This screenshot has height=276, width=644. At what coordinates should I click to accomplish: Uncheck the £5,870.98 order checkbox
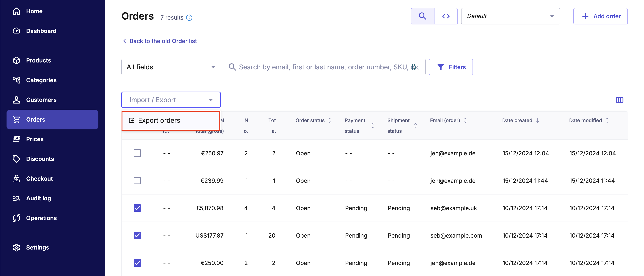coord(137,208)
